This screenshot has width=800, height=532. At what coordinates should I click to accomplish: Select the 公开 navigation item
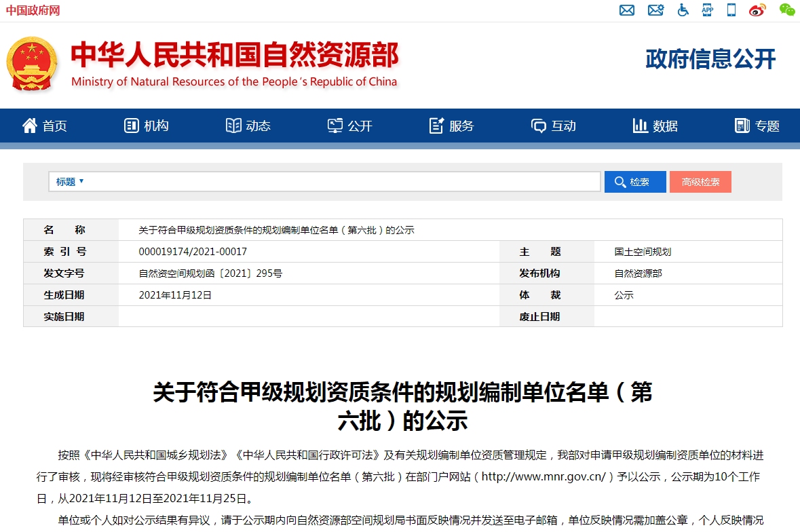coord(350,126)
